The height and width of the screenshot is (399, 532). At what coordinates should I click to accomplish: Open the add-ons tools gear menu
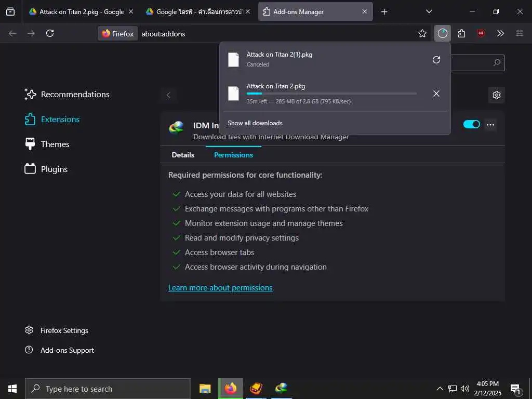tap(497, 95)
